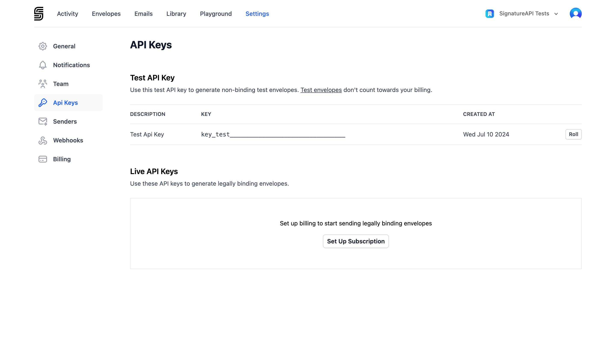This screenshot has height=364, width=616.
Task: Click the Senders envelope icon
Action: pyautogui.click(x=43, y=121)
